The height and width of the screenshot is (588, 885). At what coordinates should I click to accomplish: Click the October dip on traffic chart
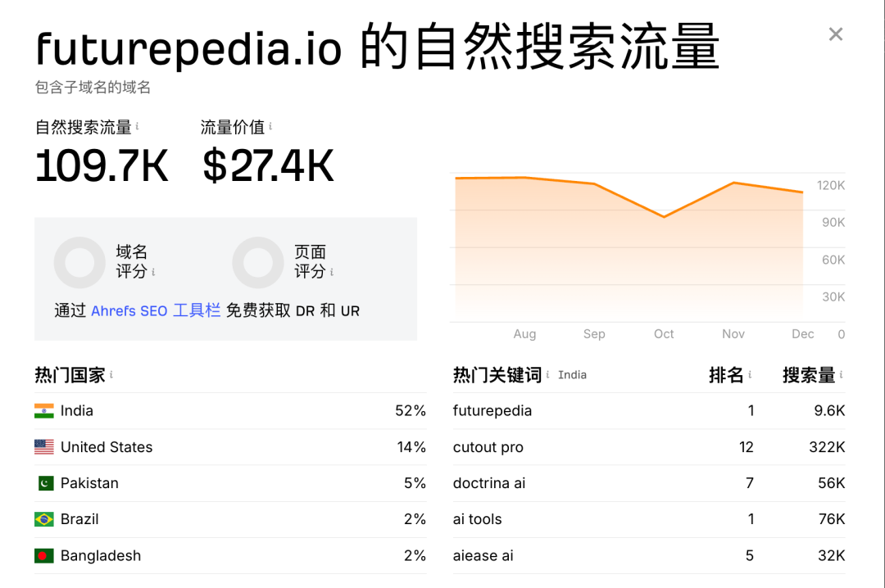664,217
